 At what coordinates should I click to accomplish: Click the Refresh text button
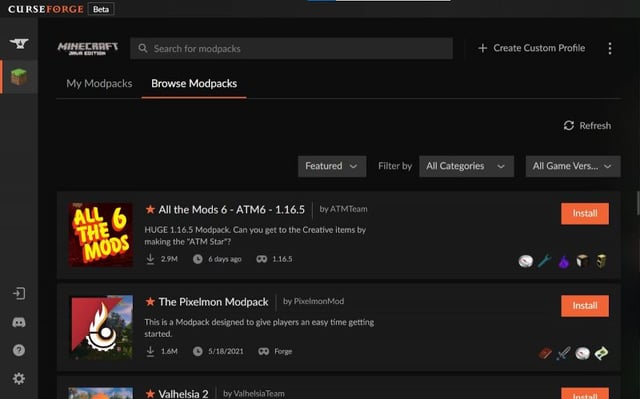pos(595,126)
